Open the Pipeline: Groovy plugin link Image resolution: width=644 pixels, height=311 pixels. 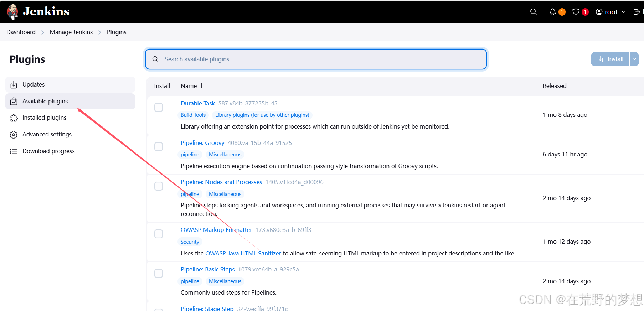[x=202, y=143]
